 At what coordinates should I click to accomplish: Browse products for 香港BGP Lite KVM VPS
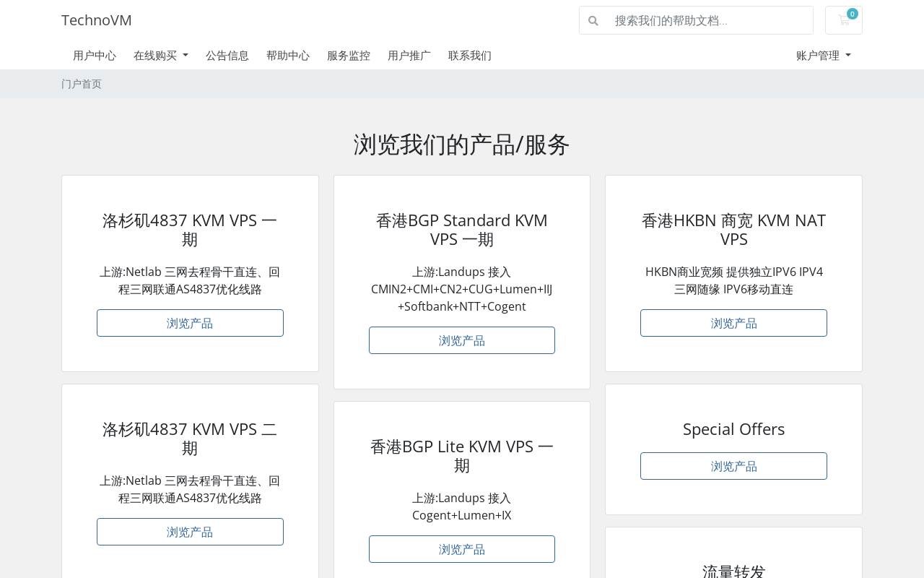(x=462, y=549)
